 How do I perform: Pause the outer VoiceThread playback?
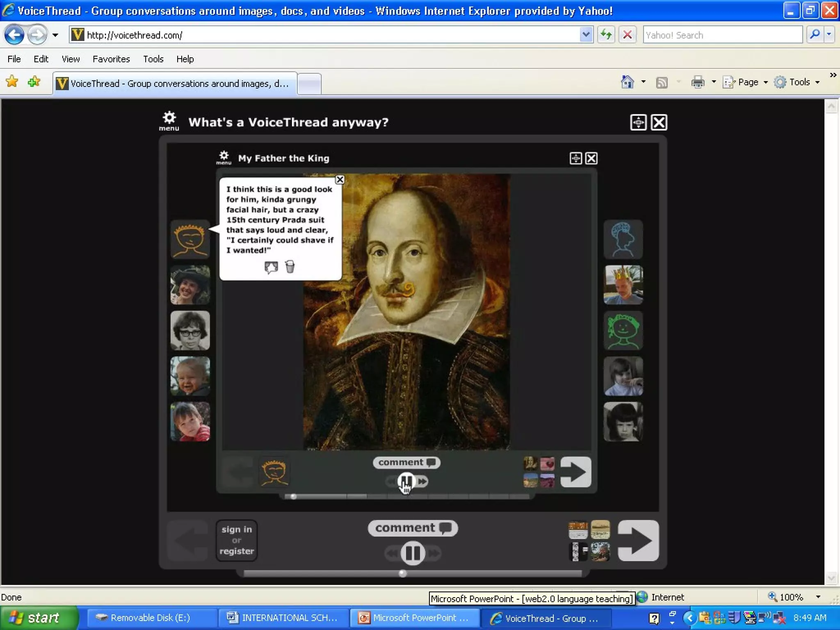coord(413,553)
